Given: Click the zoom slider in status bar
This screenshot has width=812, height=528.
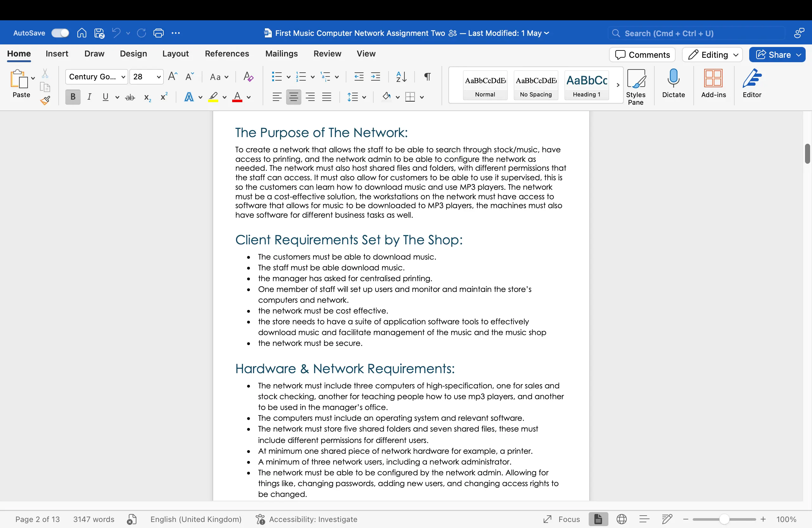Looking at the screenshot, I should 724,519.
